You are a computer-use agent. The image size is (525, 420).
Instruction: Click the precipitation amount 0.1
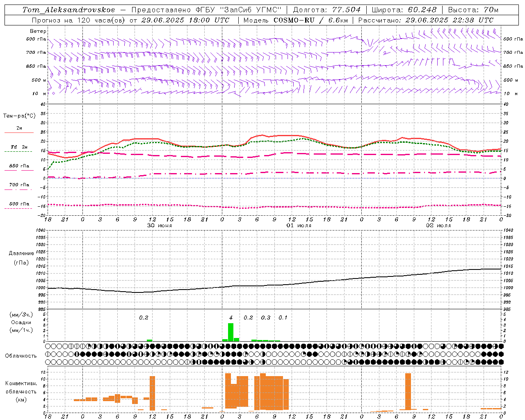click(x=283, y=318)
